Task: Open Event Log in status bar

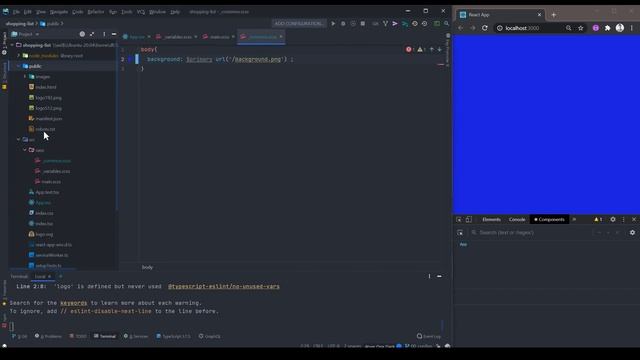Action: click(429, 336)
